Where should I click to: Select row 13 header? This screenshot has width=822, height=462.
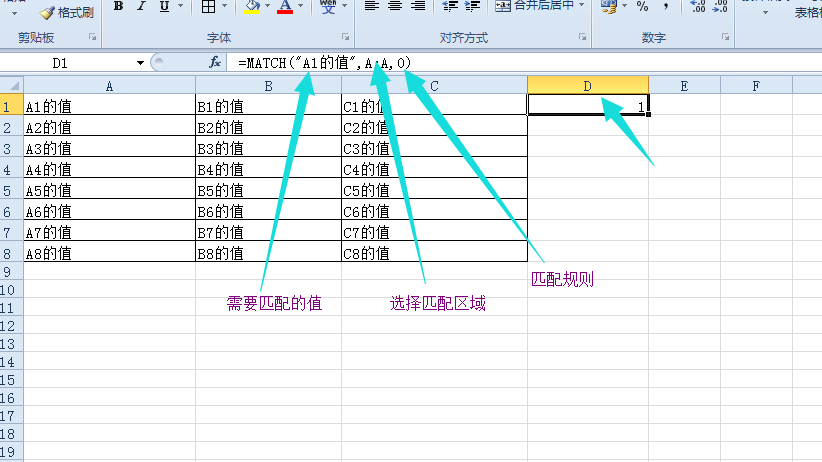point(12,344)
